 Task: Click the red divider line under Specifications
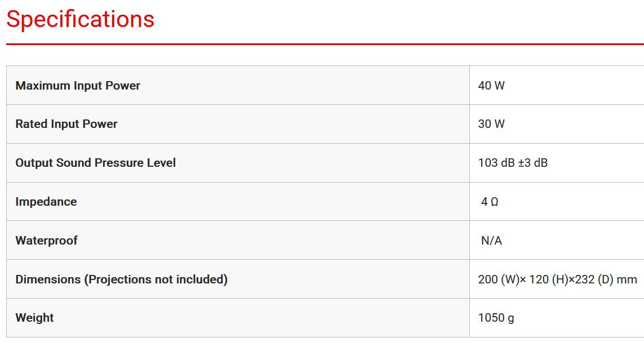coord(325,43)
